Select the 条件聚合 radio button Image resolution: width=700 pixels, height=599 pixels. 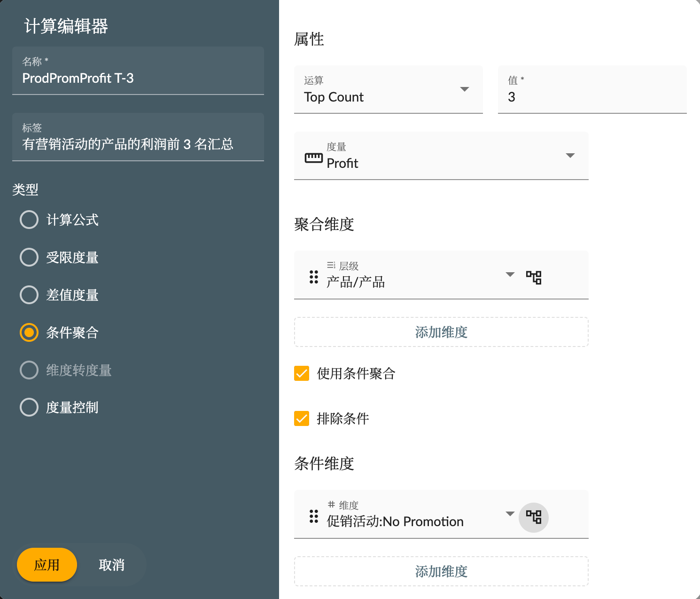coord(29,332)
